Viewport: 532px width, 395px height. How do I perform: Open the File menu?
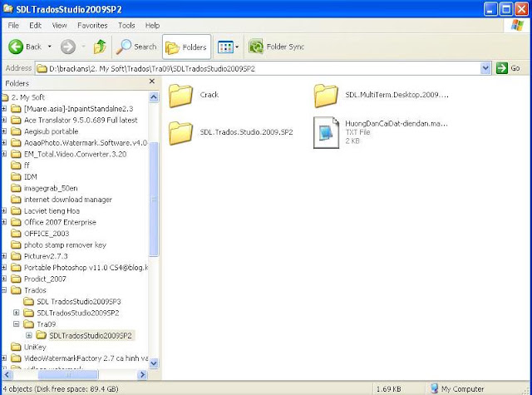coord(13,26)
